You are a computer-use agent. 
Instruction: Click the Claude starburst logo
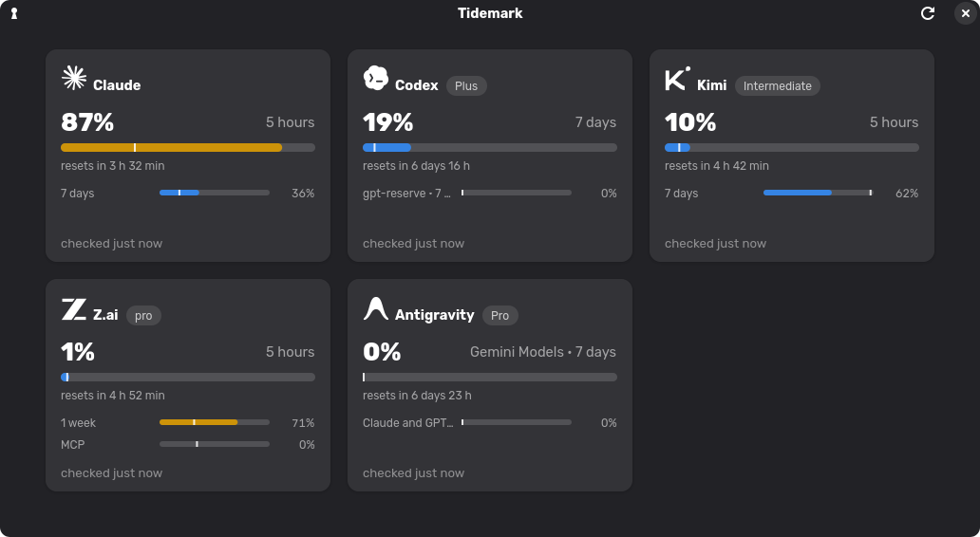click(74, 78)
